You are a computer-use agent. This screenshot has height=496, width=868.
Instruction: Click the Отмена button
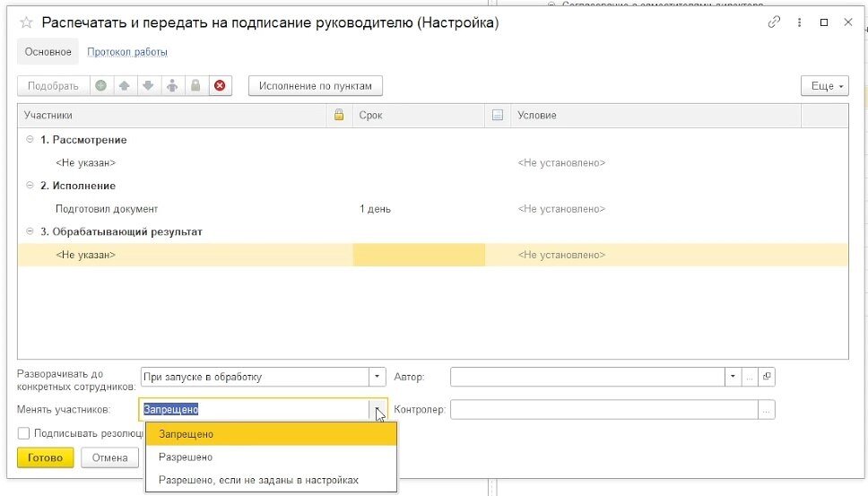(x=109, y=457)
